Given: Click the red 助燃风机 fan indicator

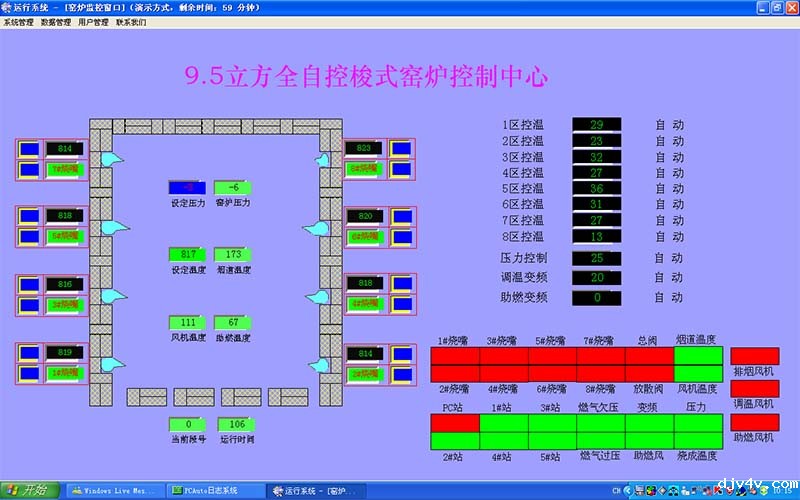Looking at the screenshot, I should point(754,422).
